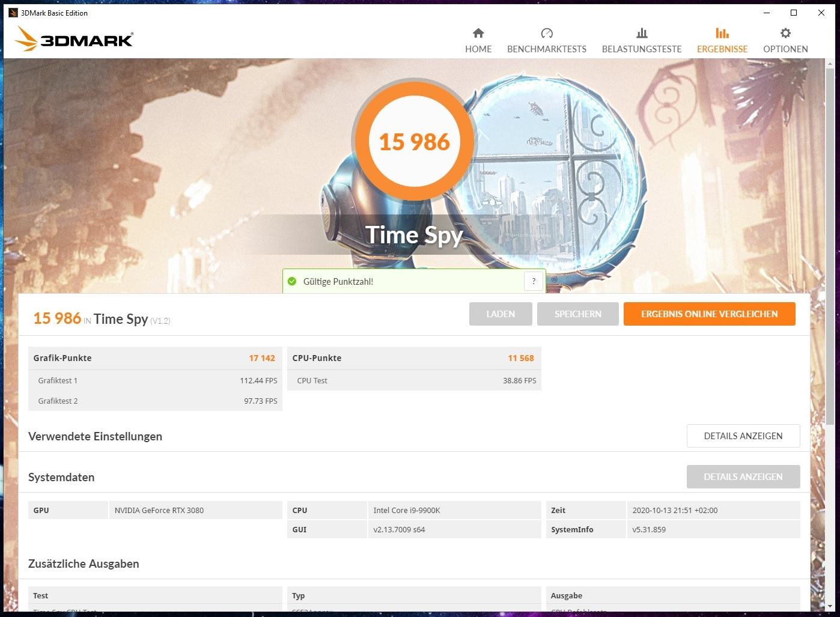Click the 3DMark logo in header
Viewport: 840px width, 617px height.
pos(74,40)
